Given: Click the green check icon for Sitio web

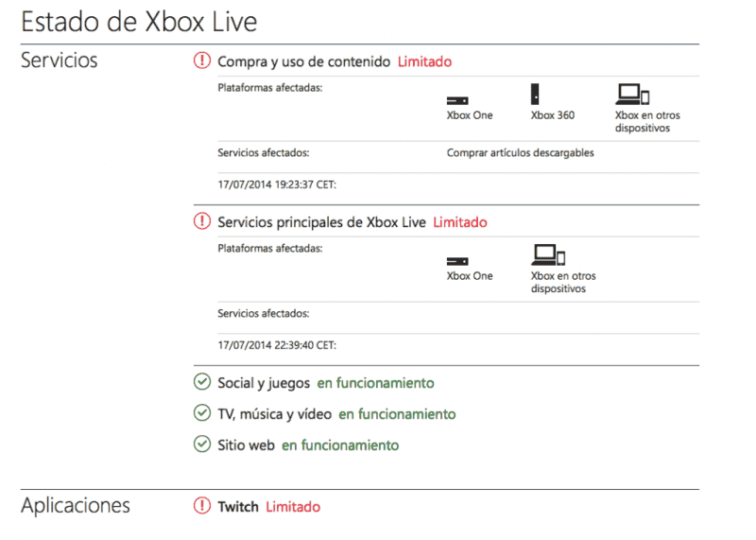Looking at the screenshot, I should (202, 444).
